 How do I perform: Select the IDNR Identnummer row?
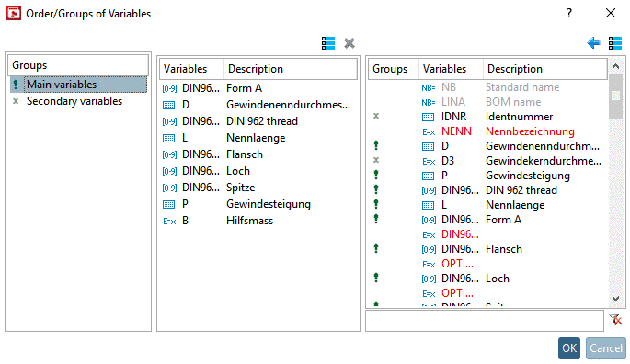[487, 117]
